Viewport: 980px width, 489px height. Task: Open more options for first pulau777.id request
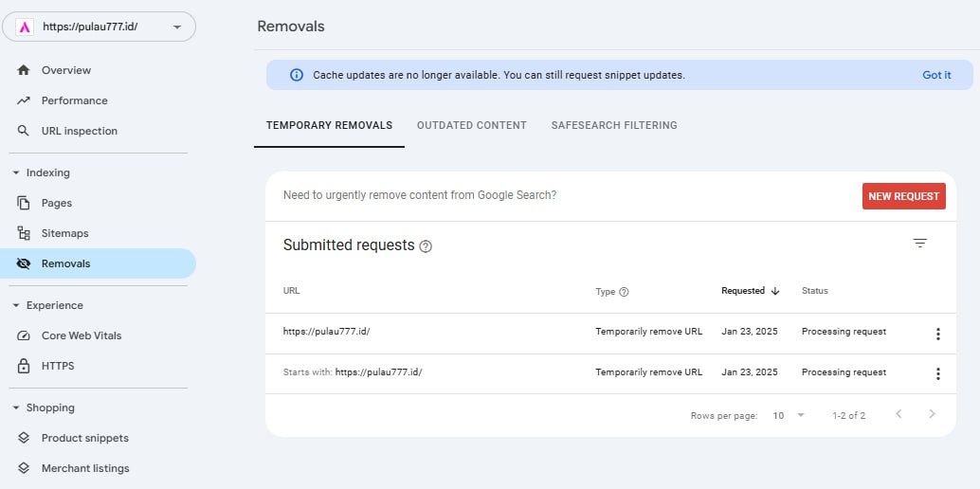937,334
